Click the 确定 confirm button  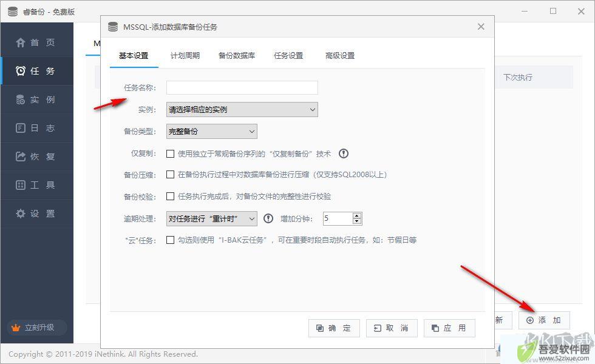335,328
